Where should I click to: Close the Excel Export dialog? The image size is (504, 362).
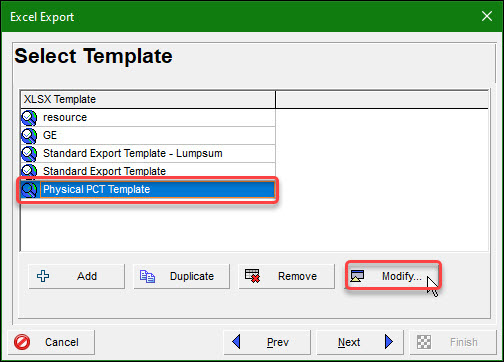pyautogui.click(x=487, y=16)
